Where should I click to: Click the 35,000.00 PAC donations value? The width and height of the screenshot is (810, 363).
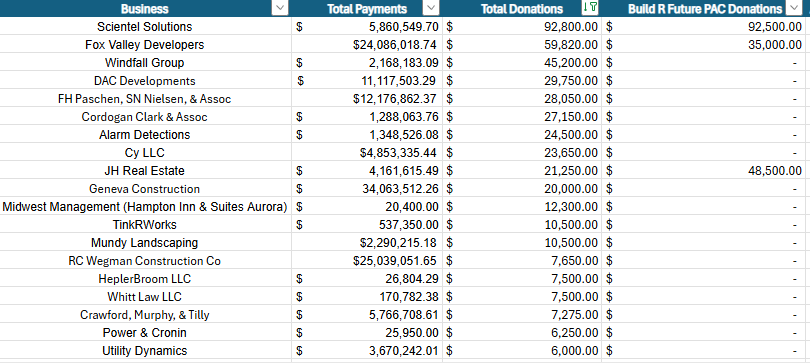click(775, 45)
